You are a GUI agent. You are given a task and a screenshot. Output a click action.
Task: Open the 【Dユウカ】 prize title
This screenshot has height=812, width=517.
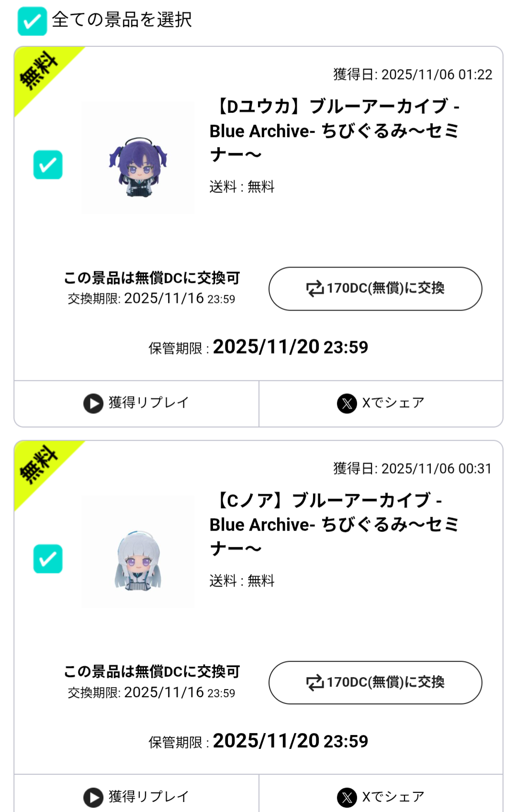click(335, 130)
